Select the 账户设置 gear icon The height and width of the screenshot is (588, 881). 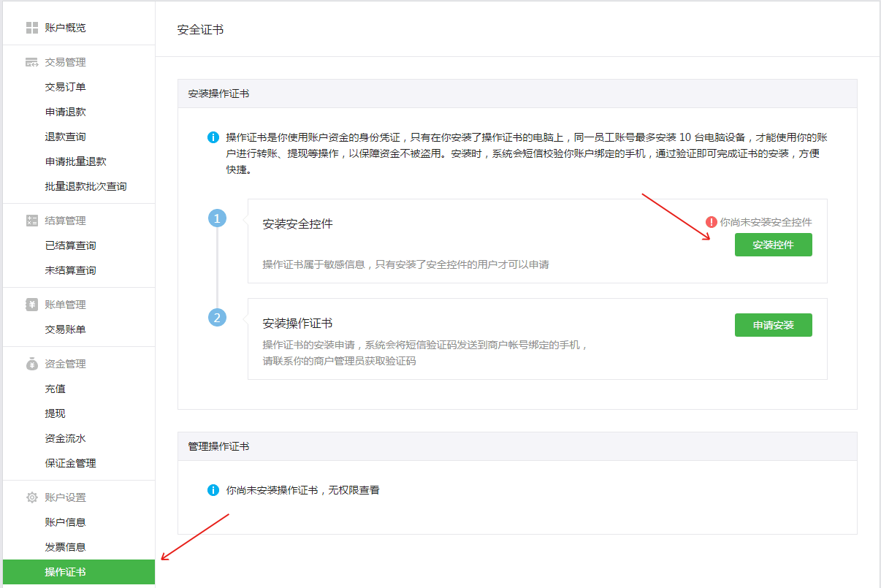(31, 497)
